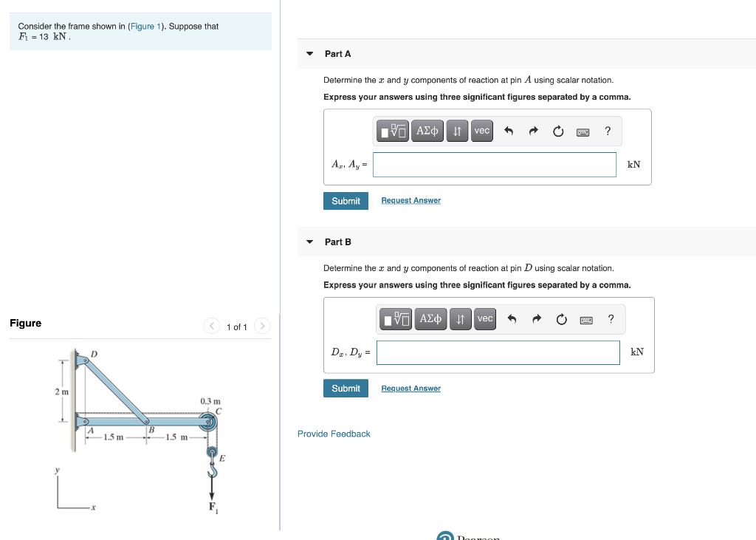Click the next figure chevron
The image size is (756, 540).
click(x=262, y=326)
